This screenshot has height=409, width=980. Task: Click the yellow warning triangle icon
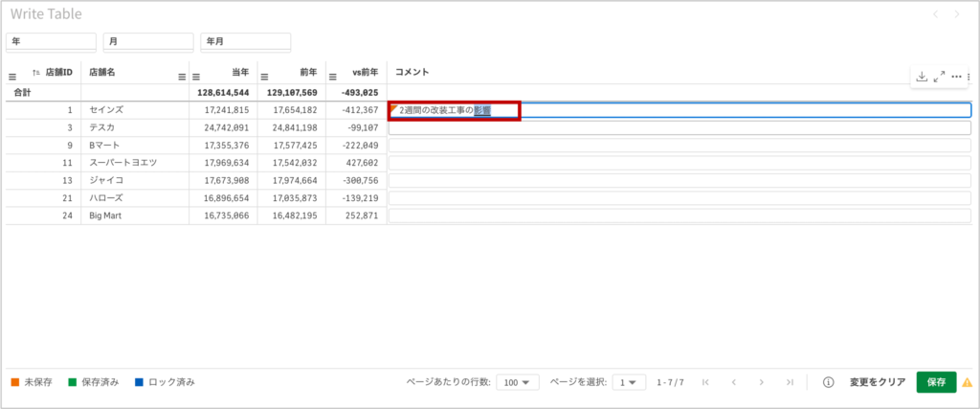coord(967,382)
